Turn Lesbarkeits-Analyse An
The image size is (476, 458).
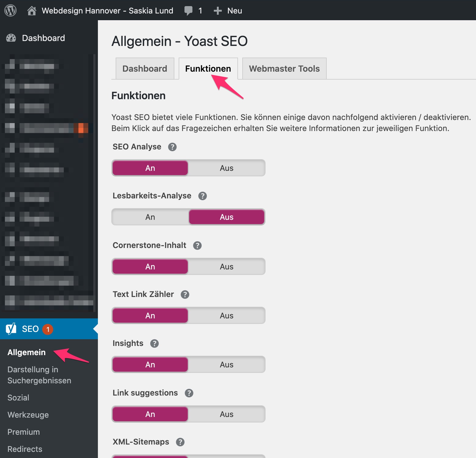(x=150, y=217)
